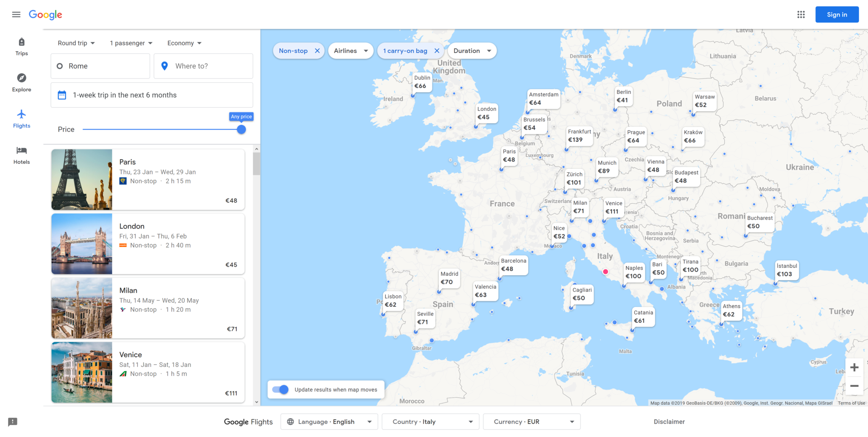
Task: Select the Lisbon €62 map label
Action: [393, 300]
